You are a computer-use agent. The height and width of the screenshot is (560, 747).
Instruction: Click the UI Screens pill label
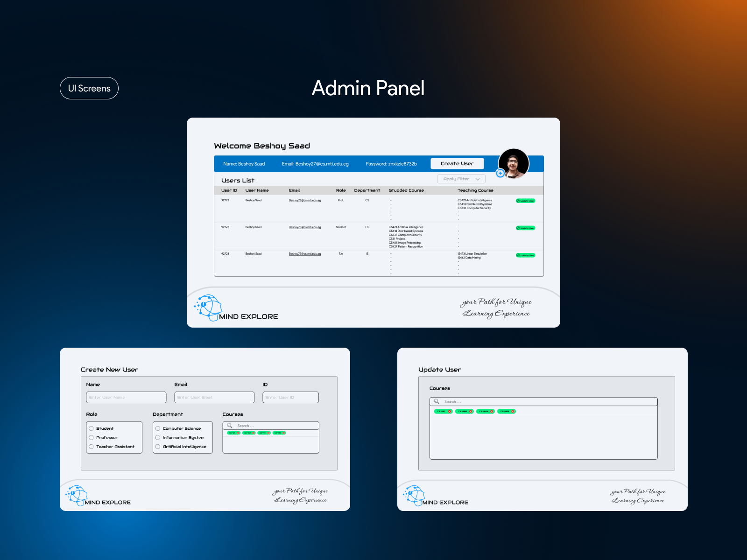tap(89, 88)
